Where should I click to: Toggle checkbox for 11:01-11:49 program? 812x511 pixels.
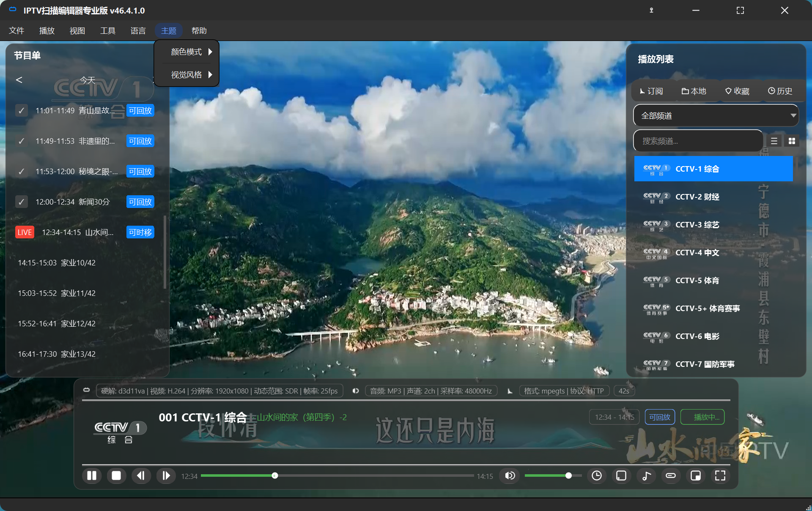(22, 111)
